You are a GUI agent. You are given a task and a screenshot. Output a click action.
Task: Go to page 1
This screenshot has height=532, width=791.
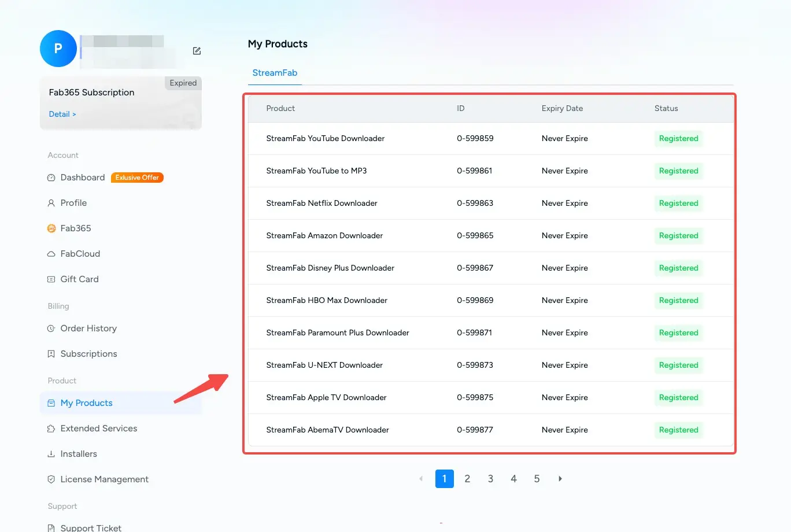point(444,479)
